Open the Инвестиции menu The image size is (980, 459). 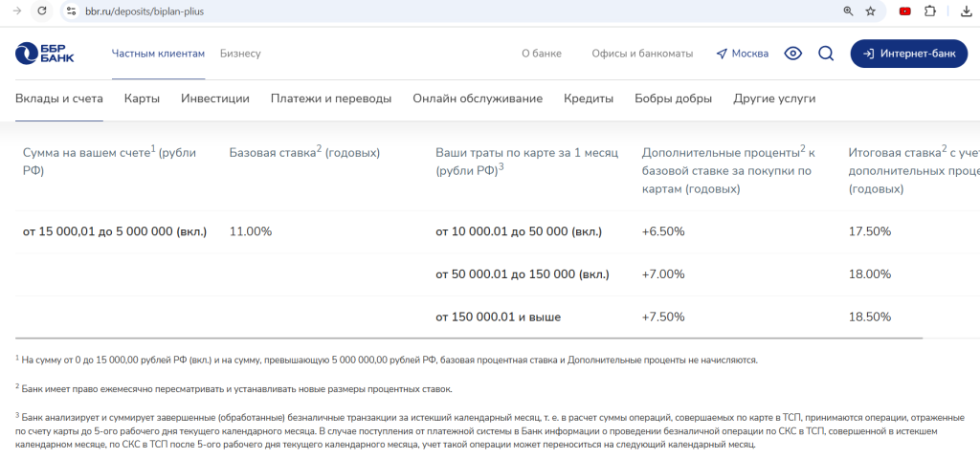(x=215, y=98)
